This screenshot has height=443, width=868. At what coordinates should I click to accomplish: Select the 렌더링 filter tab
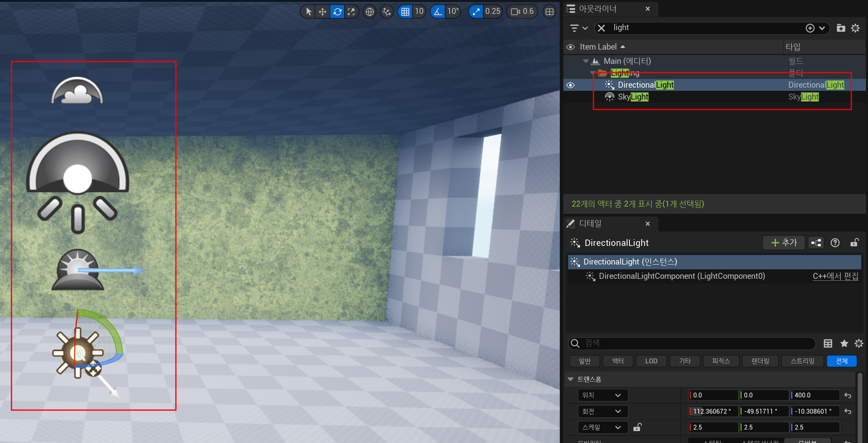[x=760, y=361]
